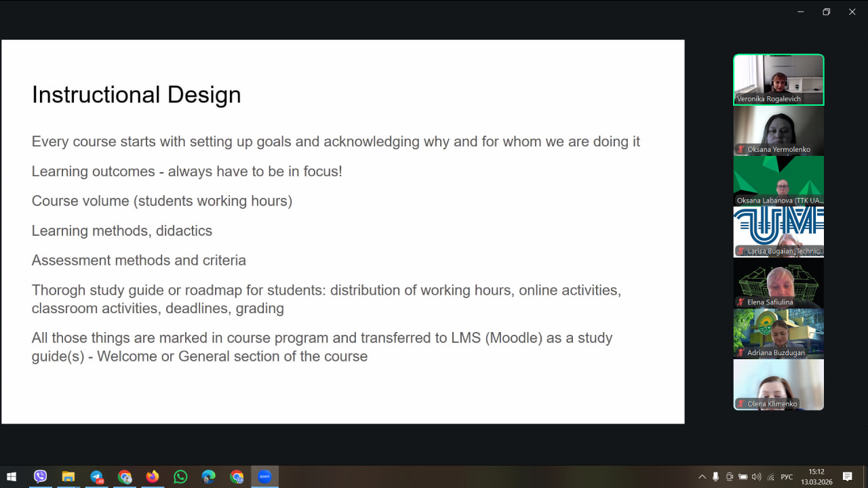Click Elena Safiulina's participant tile
Viewport: 868px width, 488px height.
[778, 283]
